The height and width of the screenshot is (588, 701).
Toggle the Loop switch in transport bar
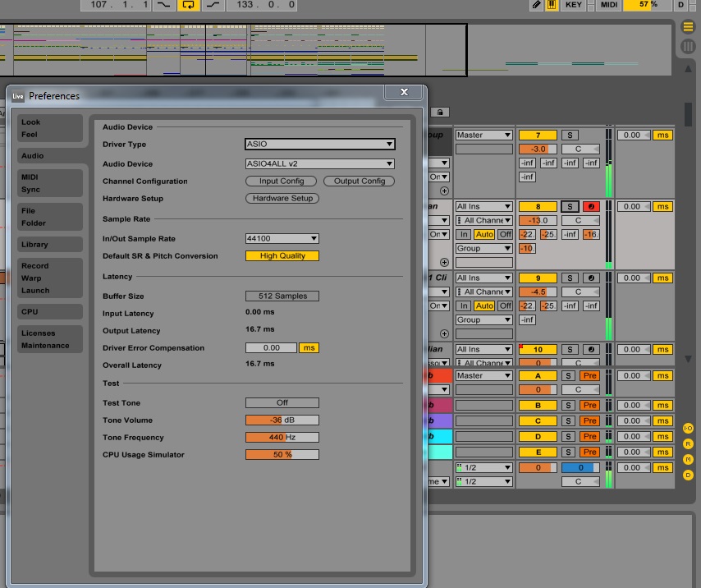click(189, 5)
